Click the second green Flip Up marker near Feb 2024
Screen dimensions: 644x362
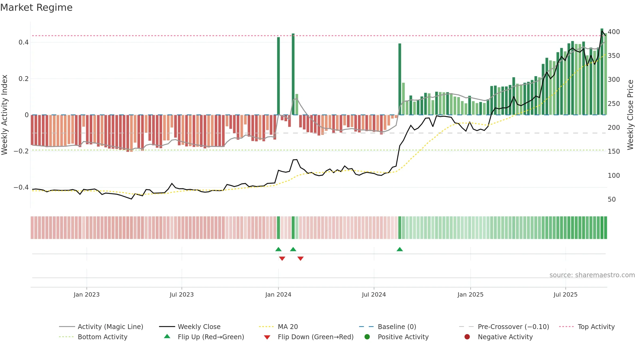293,249
